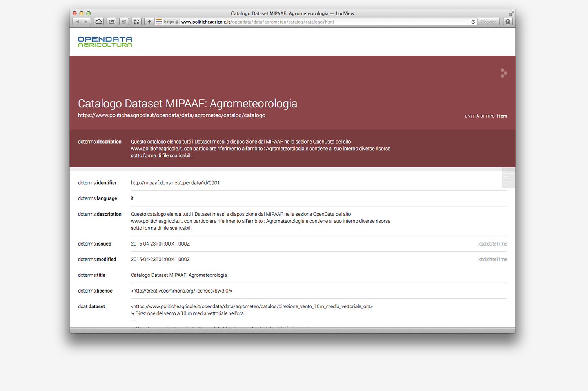Click the Share button in Safari toolbar

[112, 22]
